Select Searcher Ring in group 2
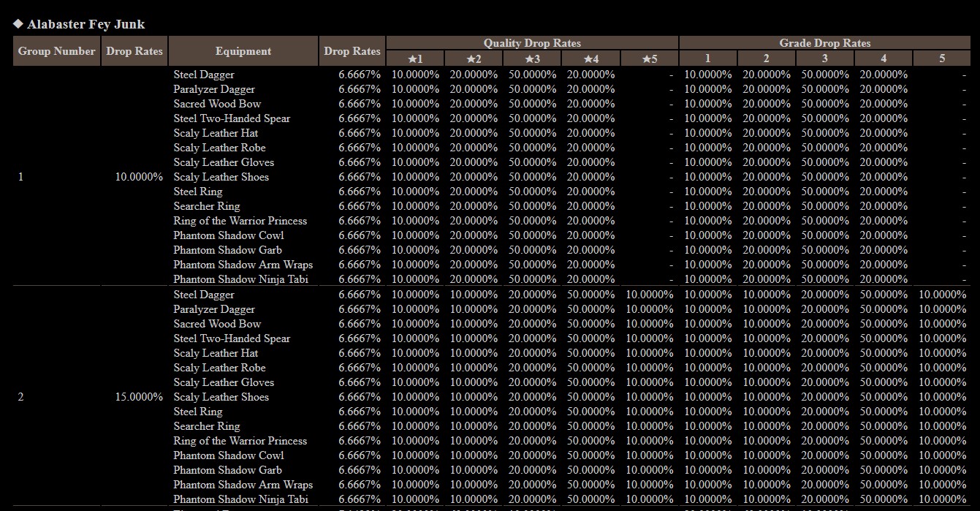The height and width of the screenshot is (511, 980). tap(206, 426)
